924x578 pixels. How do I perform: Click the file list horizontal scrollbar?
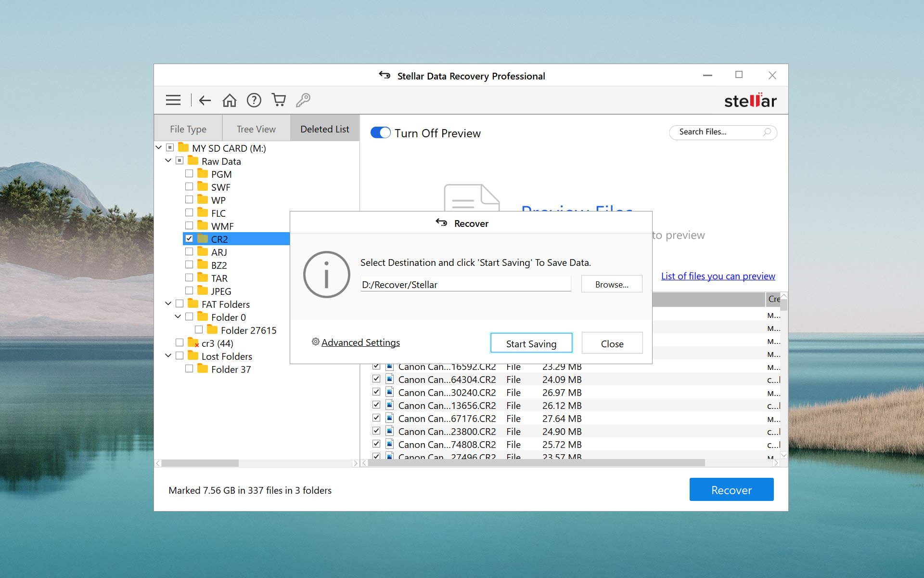click(537, 463)
